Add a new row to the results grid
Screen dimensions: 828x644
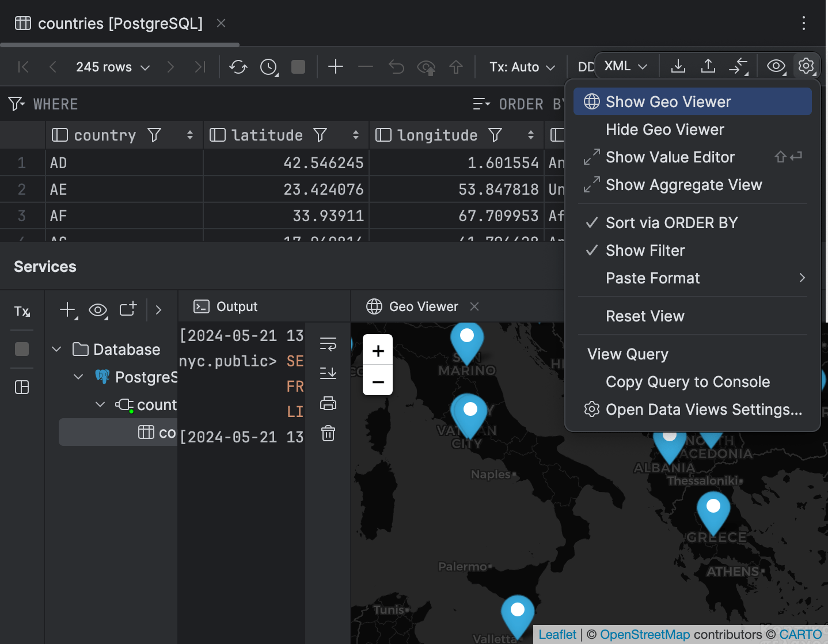(x=336, y=67)
